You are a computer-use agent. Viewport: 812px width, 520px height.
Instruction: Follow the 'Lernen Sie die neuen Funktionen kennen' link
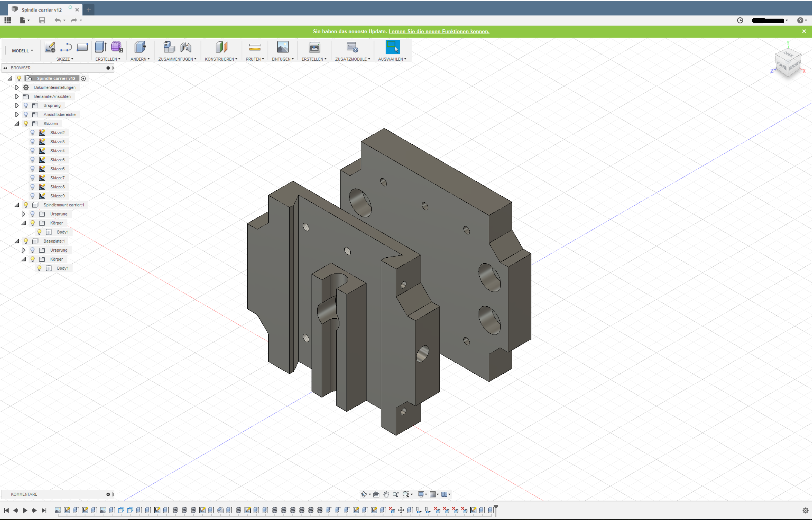coord(438,31)
